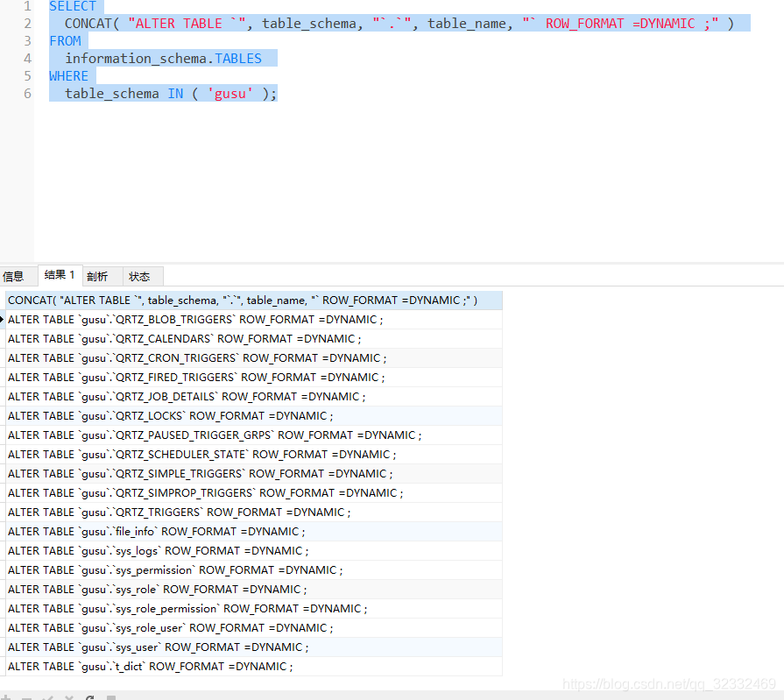Click ROW_FORMAT =DYNAMIC string in editor
This screenshot has width=784, height=700.
tap(620, 24)
